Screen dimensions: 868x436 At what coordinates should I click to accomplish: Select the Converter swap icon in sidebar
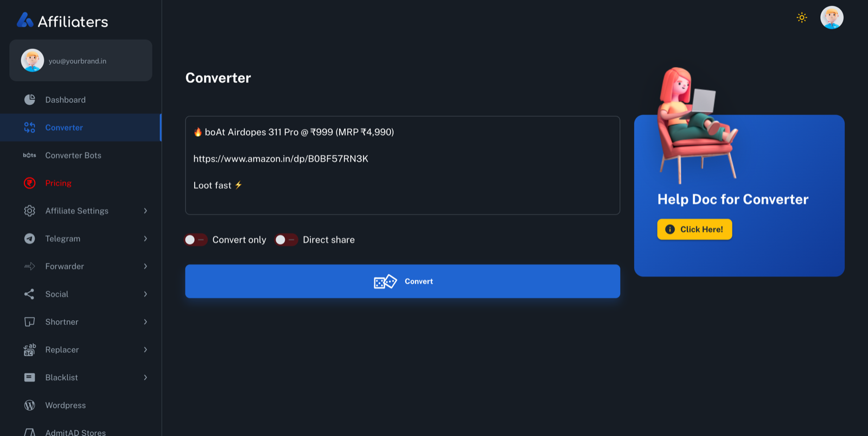click(x=30, y=128)
